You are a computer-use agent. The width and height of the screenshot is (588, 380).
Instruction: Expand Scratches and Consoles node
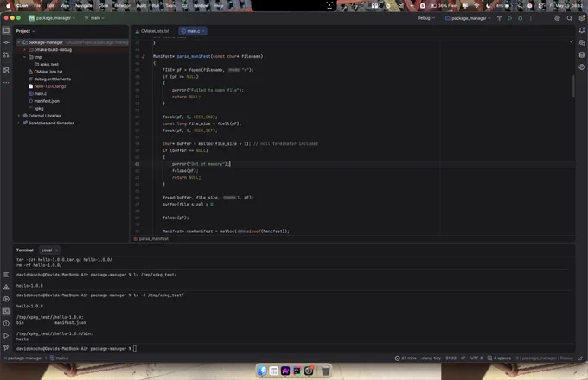click(19, 123)
